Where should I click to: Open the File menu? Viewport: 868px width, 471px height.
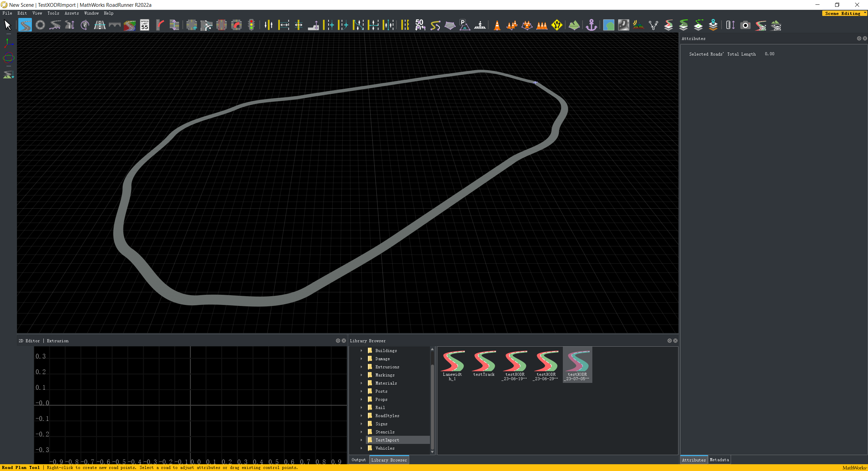point(7,13)
